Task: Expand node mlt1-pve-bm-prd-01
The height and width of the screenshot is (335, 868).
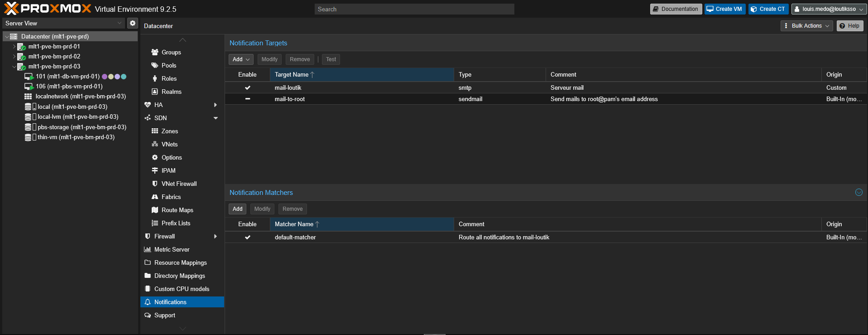Action: (x=14, y=47)
